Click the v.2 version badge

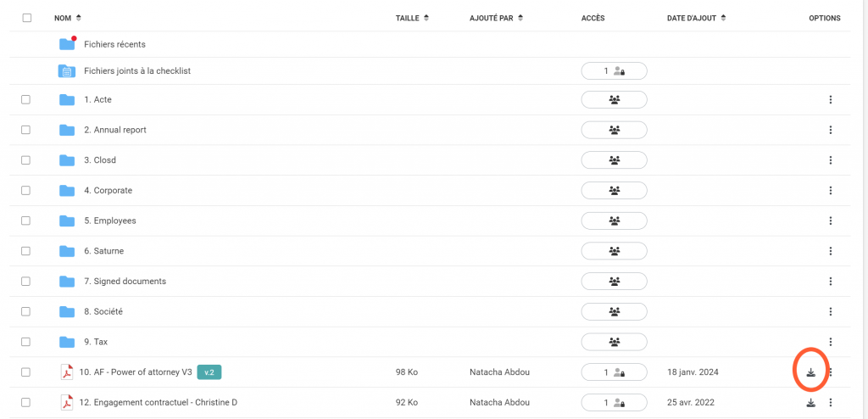pos(209,372)
